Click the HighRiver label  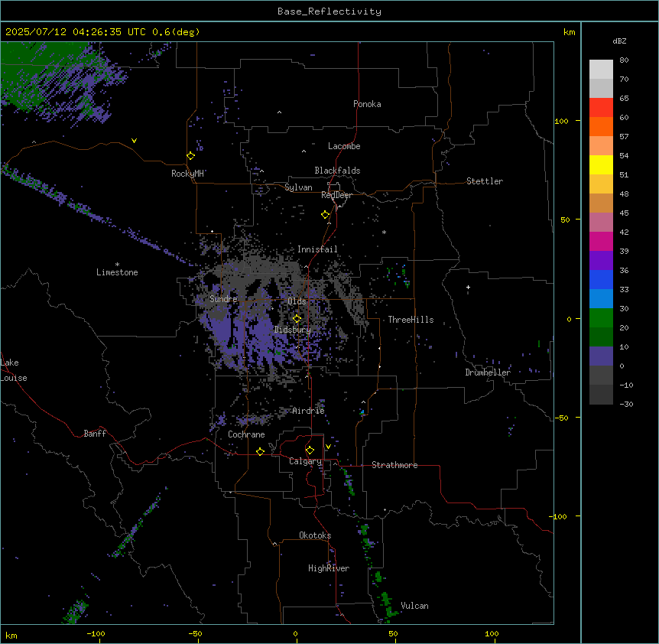(x=329, y=568)
